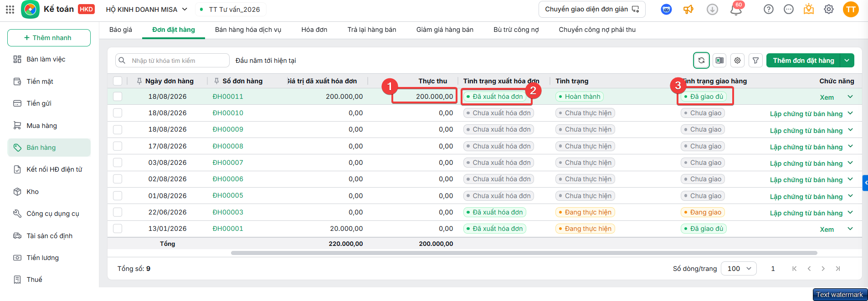Viewport: 868px width, 301px height.
Task: Click Lập chứng từ bán hàng for ĐH00010
Action: [x=806, y=114]
